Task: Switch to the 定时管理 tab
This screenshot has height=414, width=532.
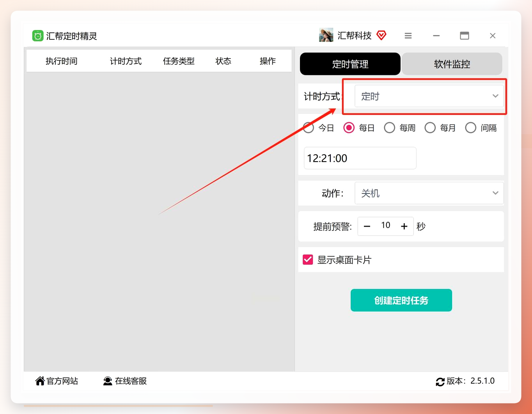Action: [x=350, y=64]
